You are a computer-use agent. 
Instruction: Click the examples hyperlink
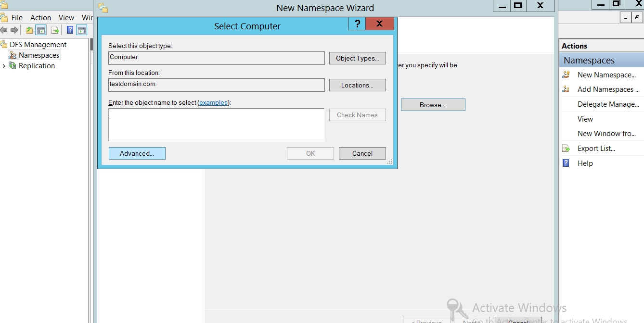pos(213,102)
